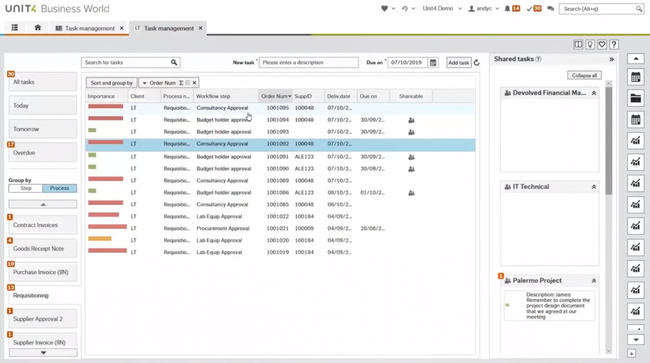
Task: Click the Sort and group by button
Action: pyautogui.click(x=112, y=83)
